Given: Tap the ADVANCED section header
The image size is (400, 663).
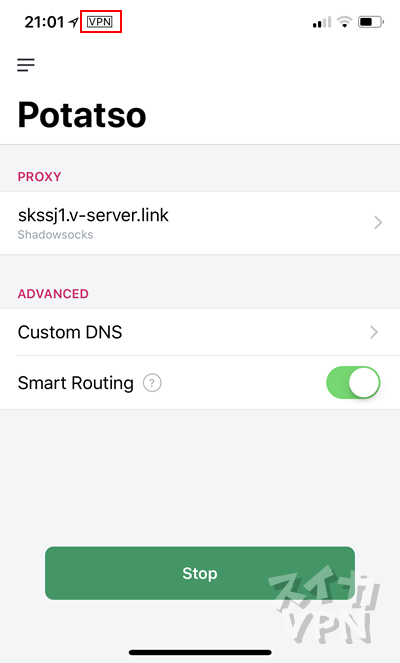Looking at the screenshot, I should 53,294.
